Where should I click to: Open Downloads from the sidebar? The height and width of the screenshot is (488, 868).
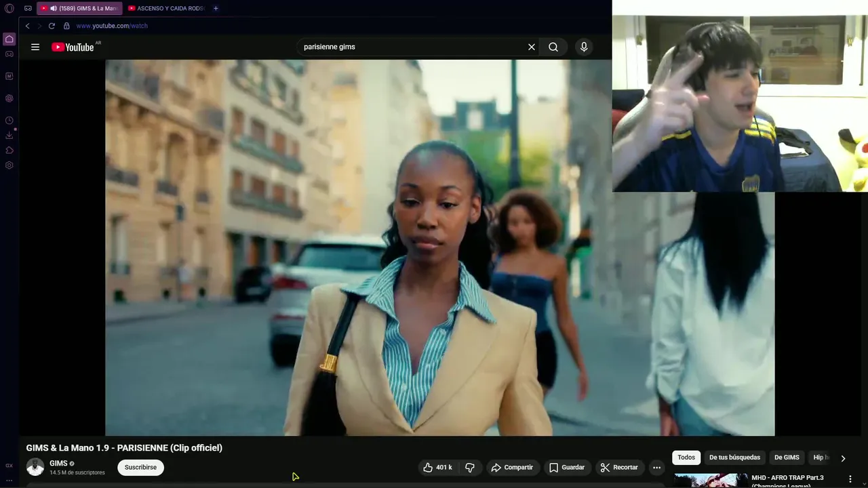pyautogui.click(x=9, y=136)
